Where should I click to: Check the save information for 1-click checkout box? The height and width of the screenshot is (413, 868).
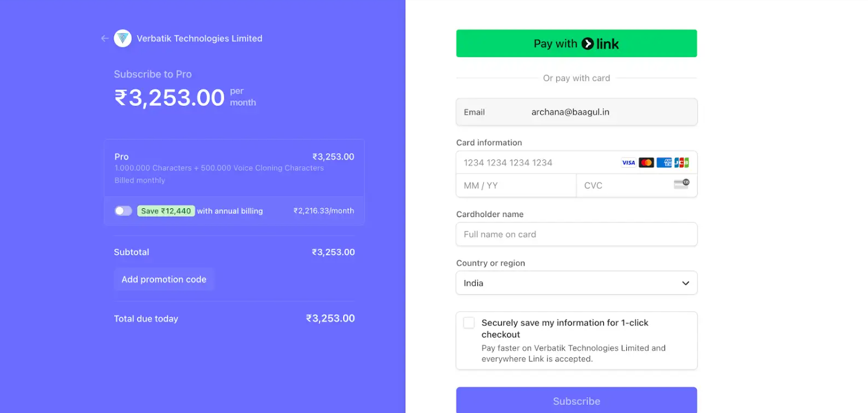(x=469, y=322)
